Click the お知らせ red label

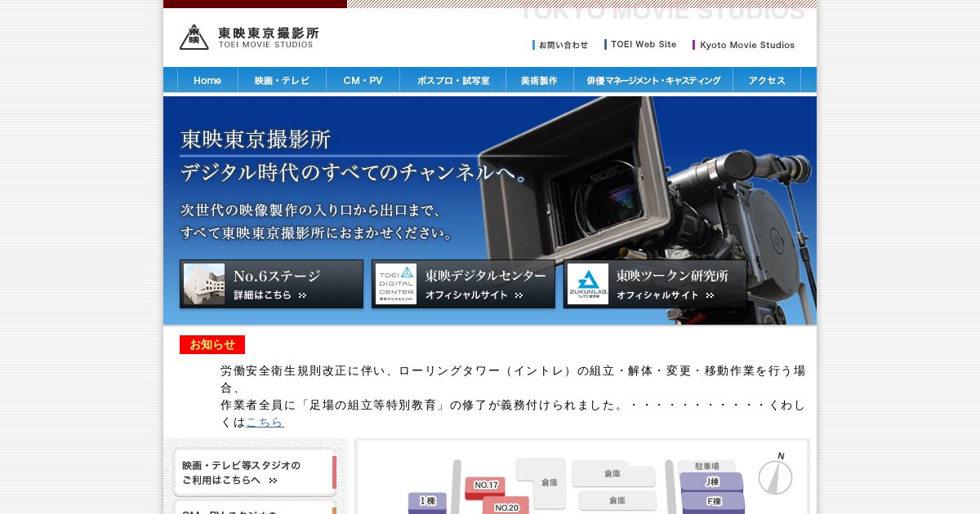[x=212, y=344]
